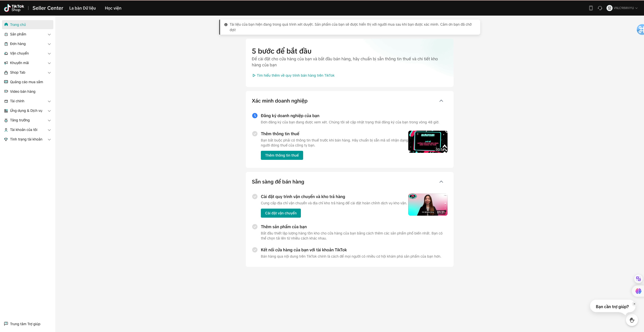Open the shop account avatar icon

pos(609,8)
